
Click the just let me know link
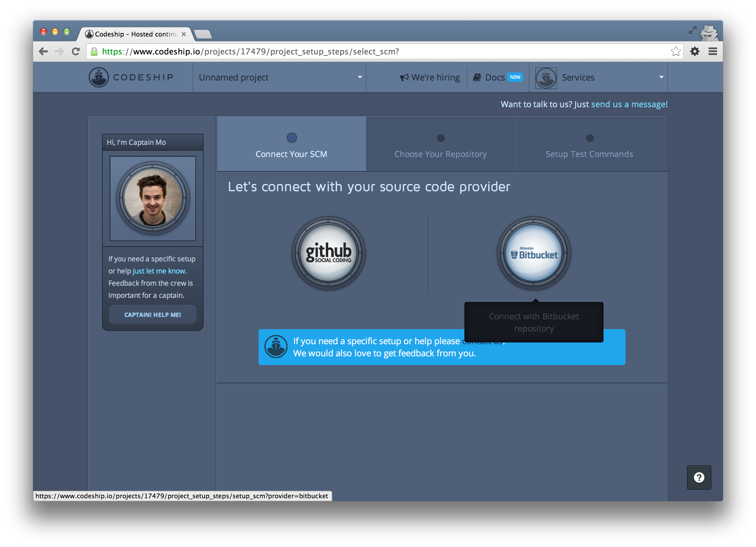159,271
